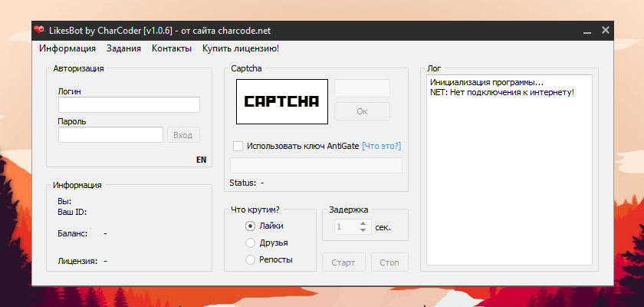Follow the Что это? link
Image resolution: width=644 pixels, height=307 pixels.
coord(381,146)
